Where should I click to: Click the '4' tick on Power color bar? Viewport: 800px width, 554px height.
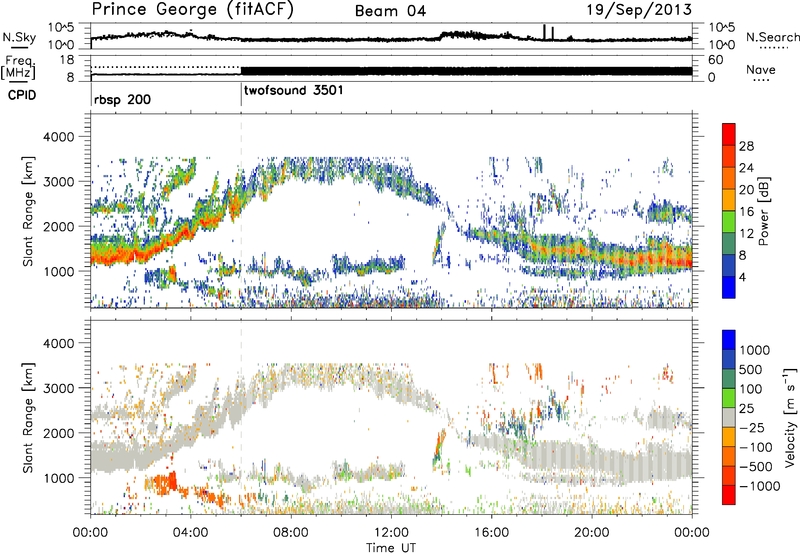tap(743, 277)
